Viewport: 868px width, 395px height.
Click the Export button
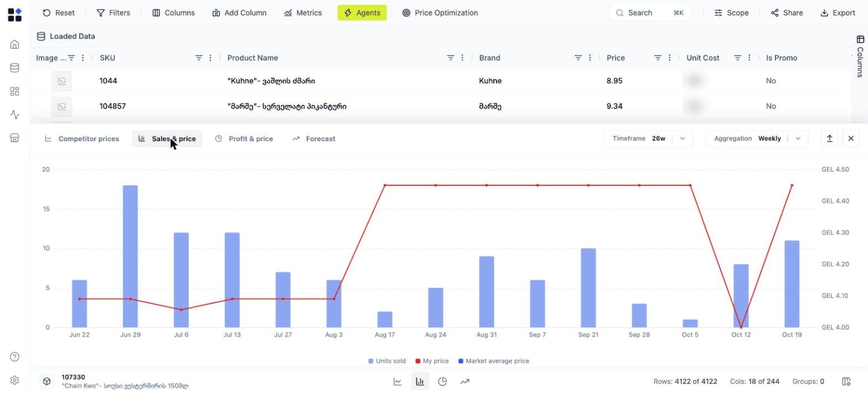(838, 13)
